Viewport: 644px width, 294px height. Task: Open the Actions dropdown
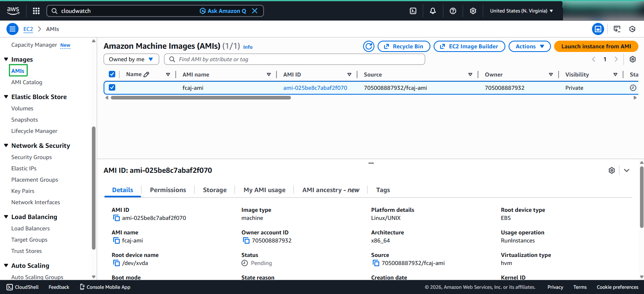click(x=530, y=46)
